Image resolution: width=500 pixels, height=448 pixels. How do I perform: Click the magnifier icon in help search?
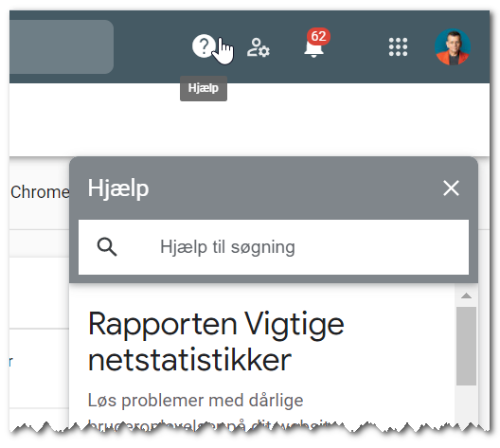tap(107, 247)
